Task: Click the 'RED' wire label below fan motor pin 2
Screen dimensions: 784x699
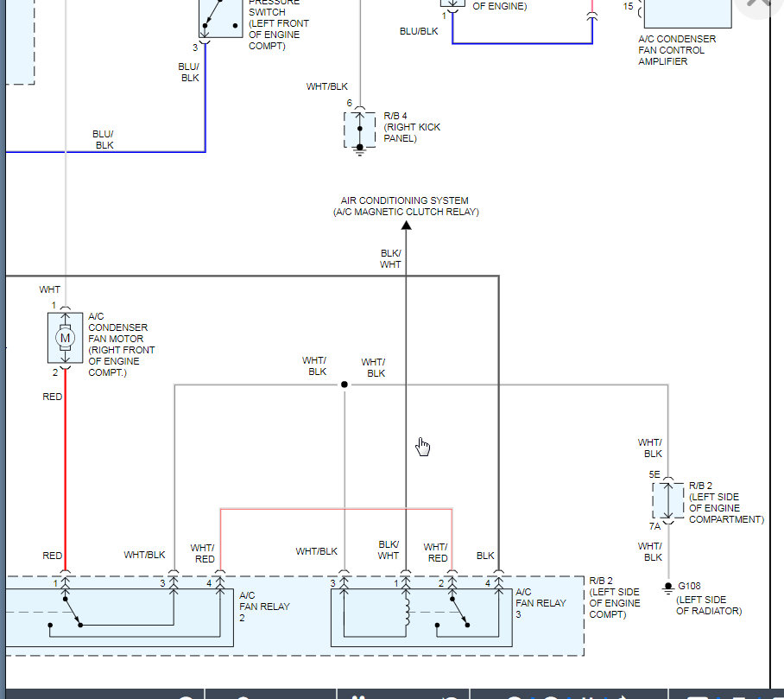Action: [53, 397]
